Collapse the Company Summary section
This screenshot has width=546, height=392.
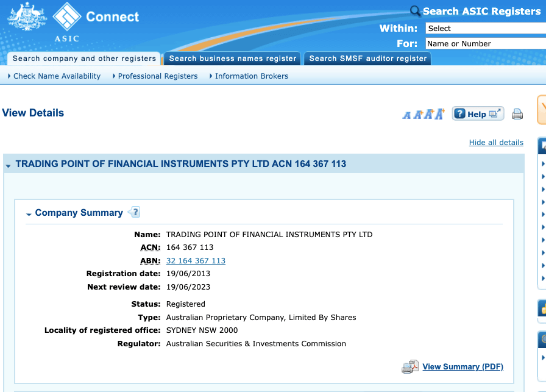29,214
